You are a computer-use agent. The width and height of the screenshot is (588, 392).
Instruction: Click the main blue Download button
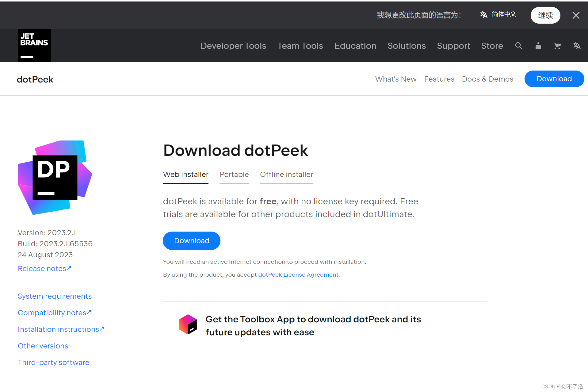192,241
